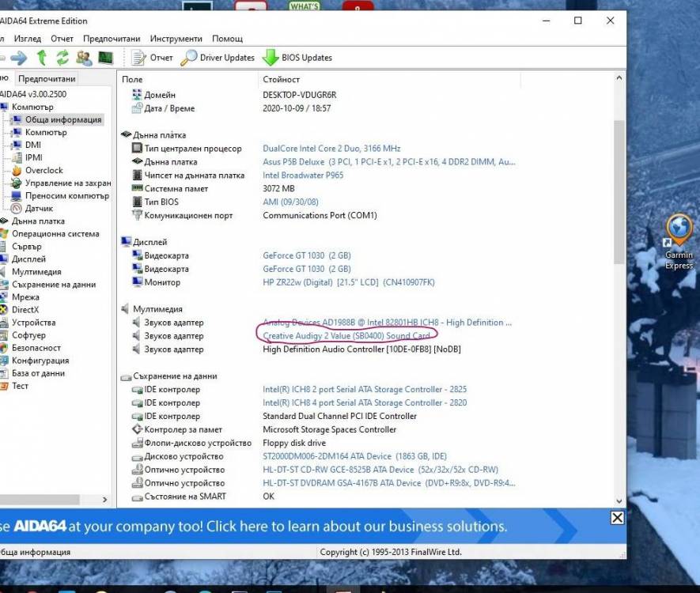Screen dimensions: 700x593
Task: Open DualCore Intel Core 2 Duo link
Action: click(x=331, y=149)
